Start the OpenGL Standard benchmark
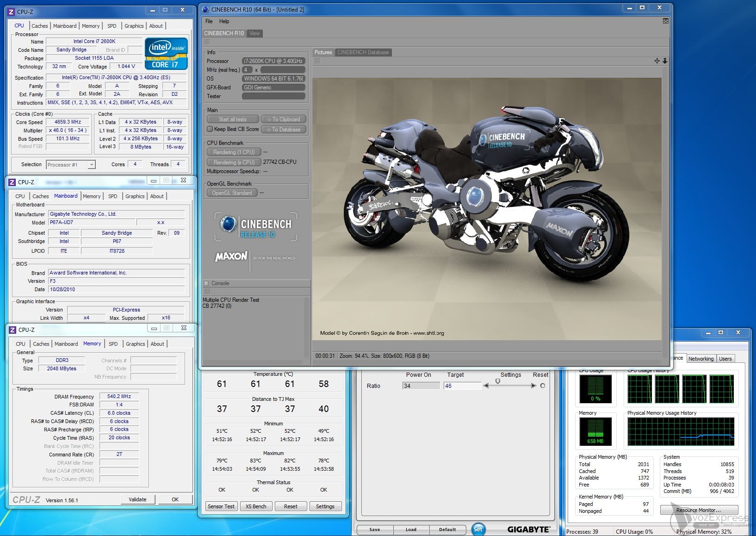This screenshot has height=536, width=756. tap(232, 193)
